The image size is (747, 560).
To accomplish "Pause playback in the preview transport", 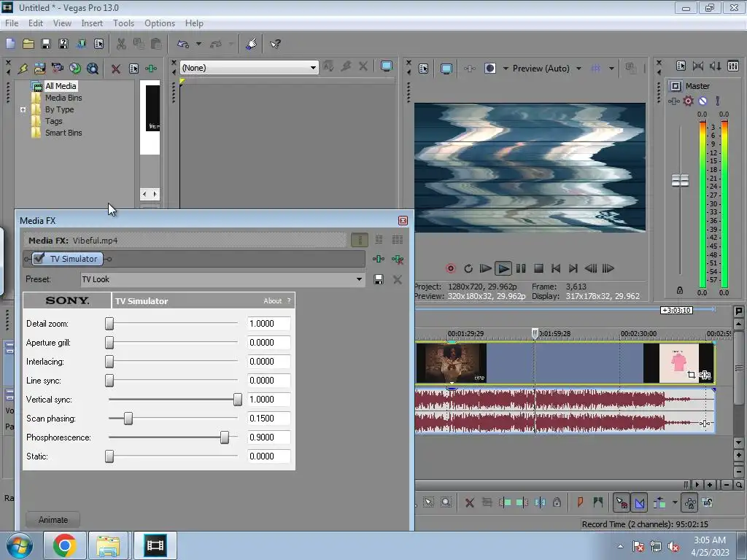I will pyautogui.click(x=521, y=268).
